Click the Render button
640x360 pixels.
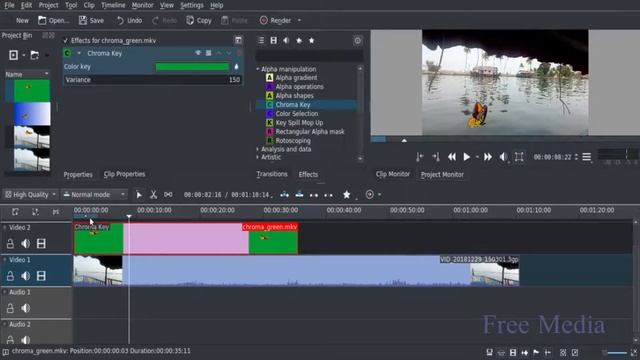[x=276, y=20]
